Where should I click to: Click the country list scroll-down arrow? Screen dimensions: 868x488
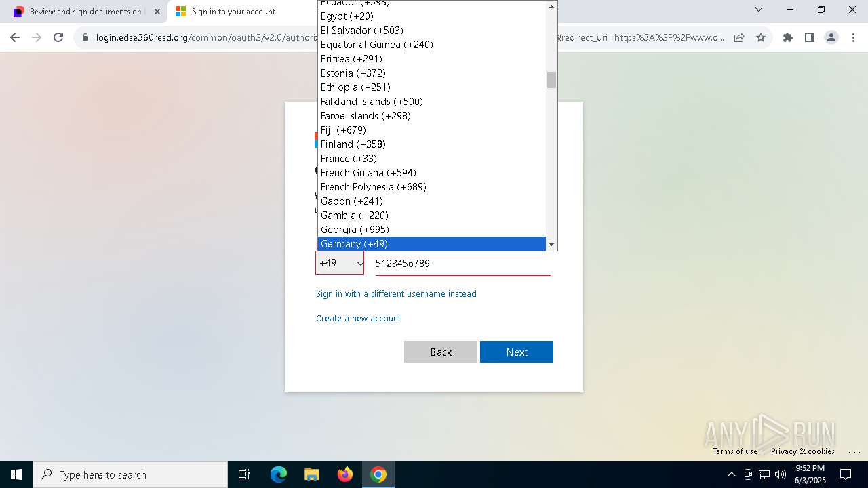(x=551, y=245)
